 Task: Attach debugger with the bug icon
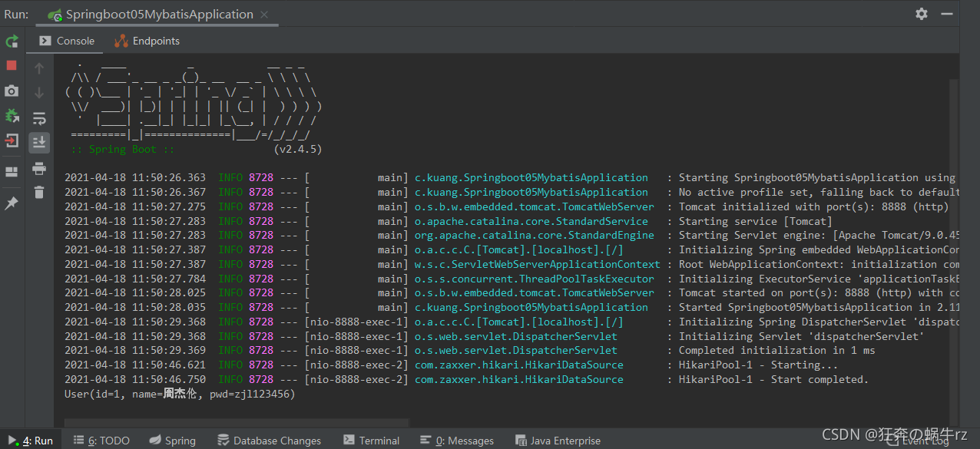12,116
